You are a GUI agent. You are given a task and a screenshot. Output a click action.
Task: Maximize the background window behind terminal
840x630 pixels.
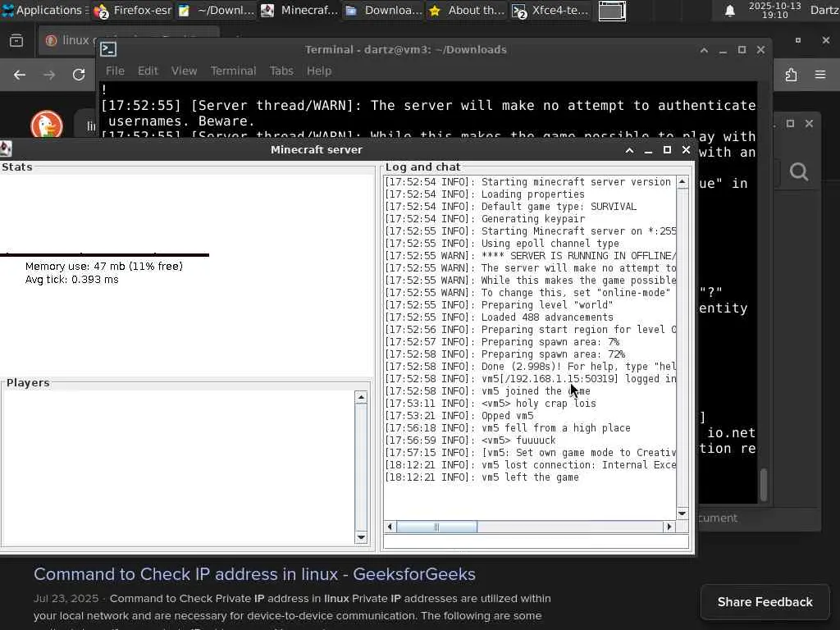tap(790, 124)
